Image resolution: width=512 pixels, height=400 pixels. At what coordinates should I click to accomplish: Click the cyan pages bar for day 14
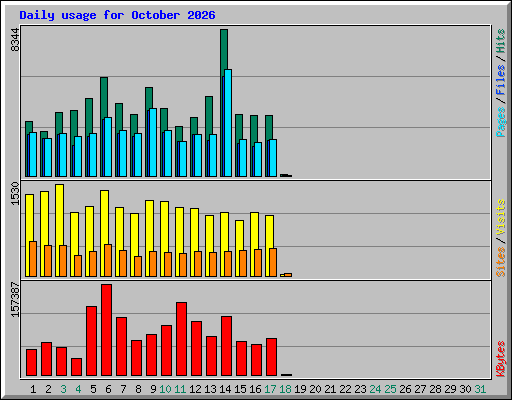[x=228, y=123]
